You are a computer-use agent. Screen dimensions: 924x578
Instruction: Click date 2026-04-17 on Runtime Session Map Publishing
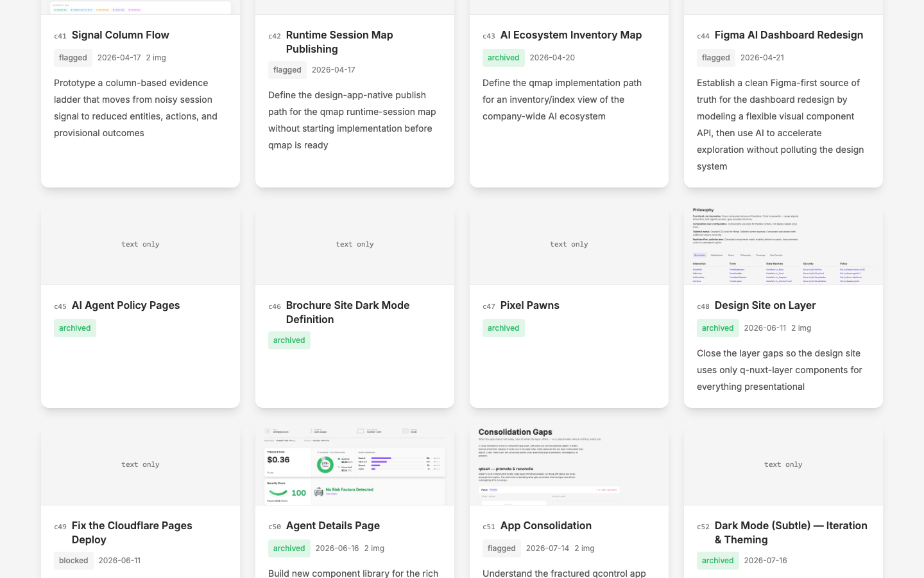[334, 70]
